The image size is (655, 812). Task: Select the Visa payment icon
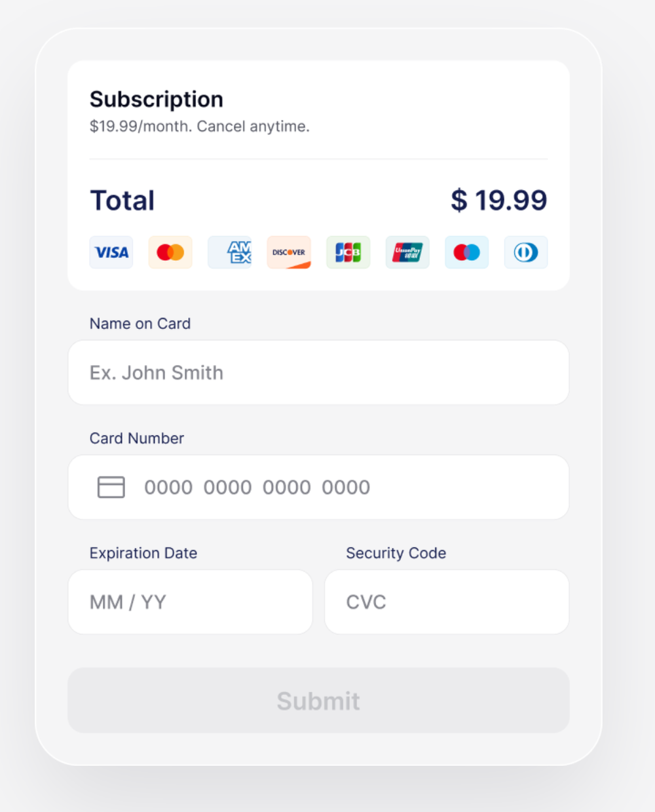[x=111, y=252]
